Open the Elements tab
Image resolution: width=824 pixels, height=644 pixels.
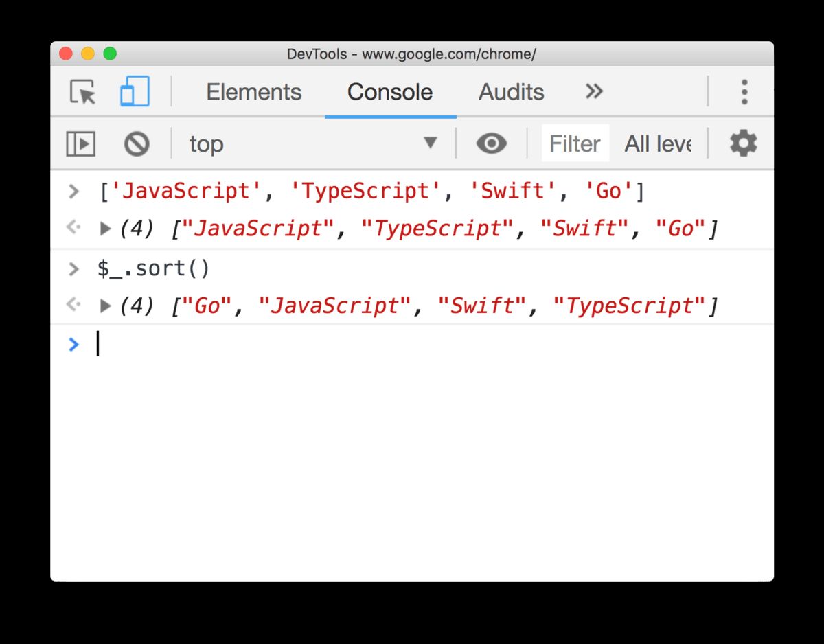(253, 92)
